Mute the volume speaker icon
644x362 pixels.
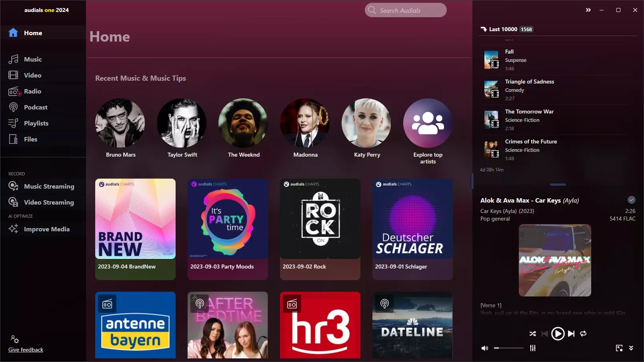coord(484,348)
